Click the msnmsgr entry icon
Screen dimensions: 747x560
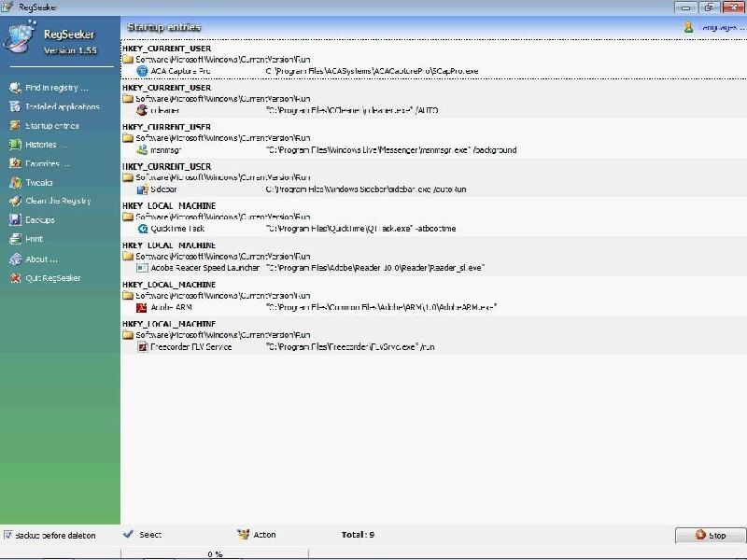click(142, 149)
